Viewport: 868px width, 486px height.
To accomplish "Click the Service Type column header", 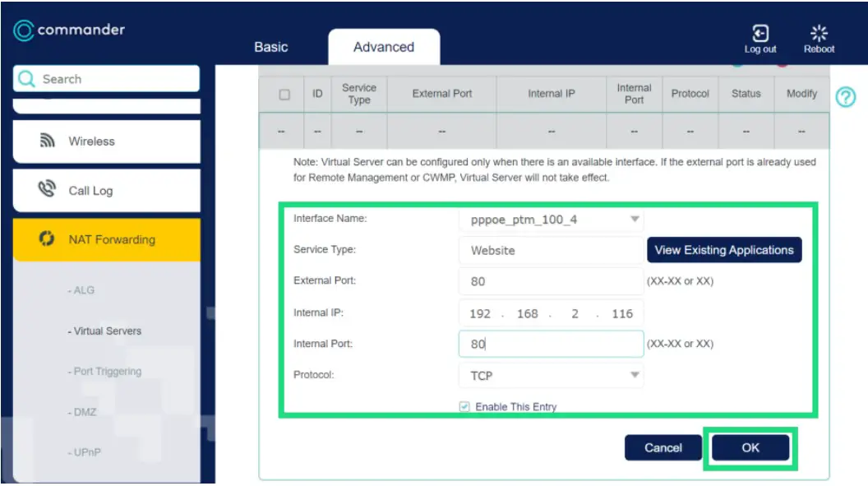I will pos(358,94).
